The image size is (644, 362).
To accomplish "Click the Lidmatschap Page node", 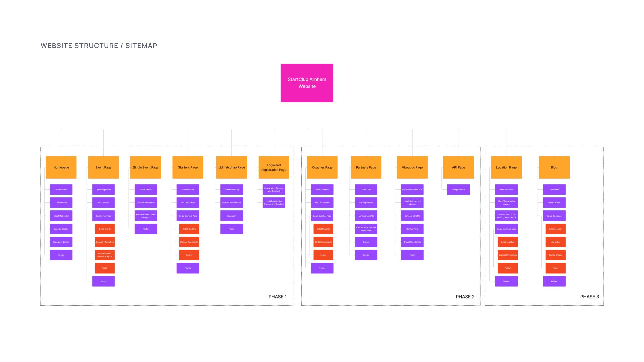I will 231,167.
